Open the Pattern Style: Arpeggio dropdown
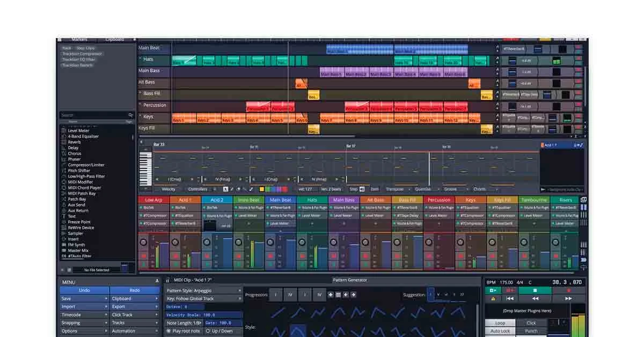 [189, 289]
